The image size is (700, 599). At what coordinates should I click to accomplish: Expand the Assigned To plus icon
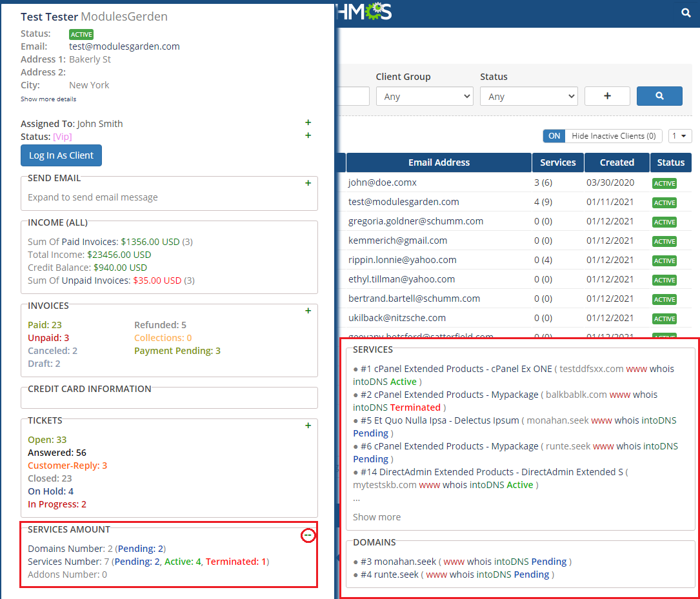point(308,123)
